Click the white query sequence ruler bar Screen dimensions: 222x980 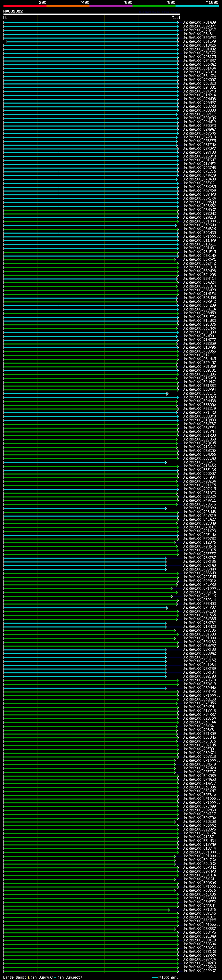[92, 15]
